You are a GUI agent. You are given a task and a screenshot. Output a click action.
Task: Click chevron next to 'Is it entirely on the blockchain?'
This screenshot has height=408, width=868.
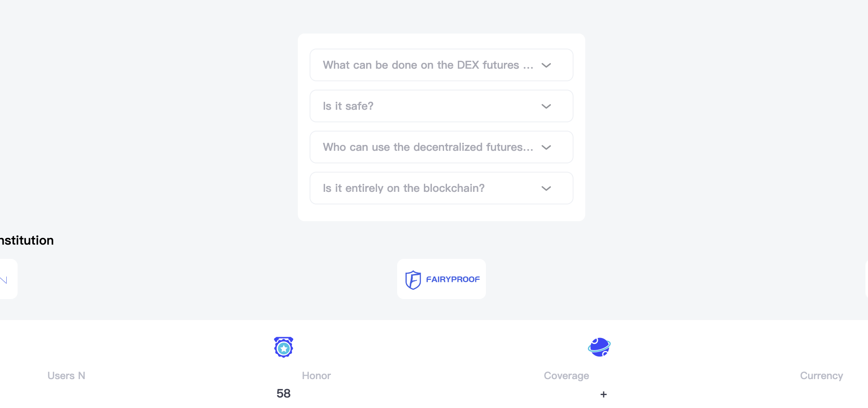pyautogui.click(x=546, y=189)
